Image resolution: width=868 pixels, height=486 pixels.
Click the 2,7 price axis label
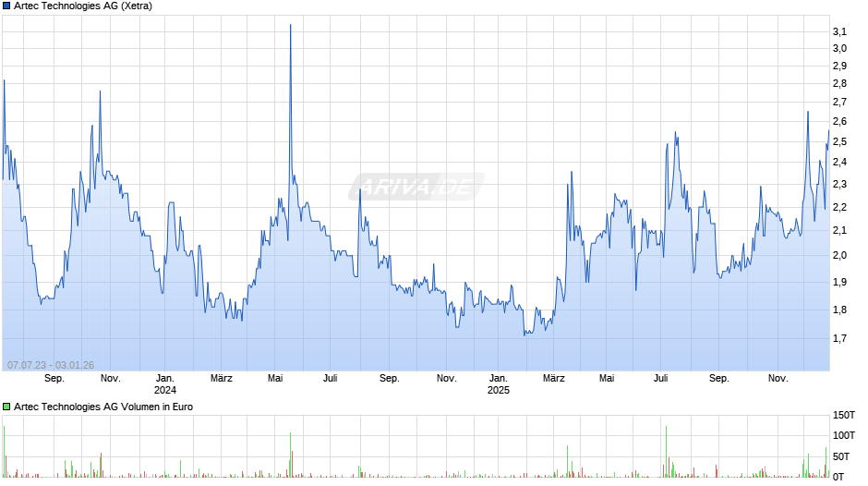pyautogui.click(x=839, y=102)
